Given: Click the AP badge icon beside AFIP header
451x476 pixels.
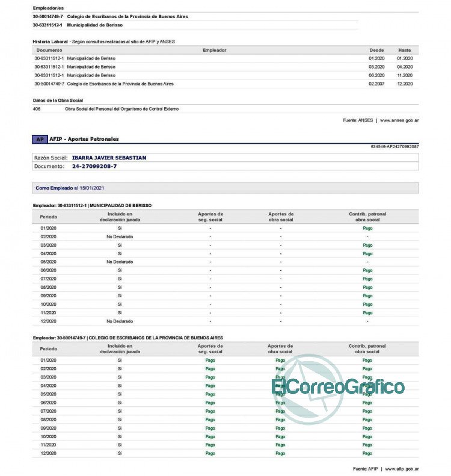Looking at the screenshot, I should (x=40, y=140).
